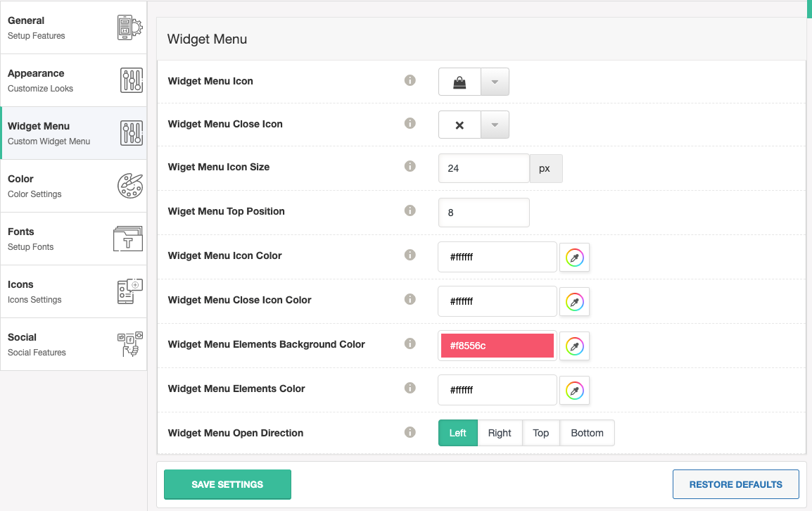This screenshot has height=511, width=812.
Task: Click the Color palette icon
Action: [129, 185]
